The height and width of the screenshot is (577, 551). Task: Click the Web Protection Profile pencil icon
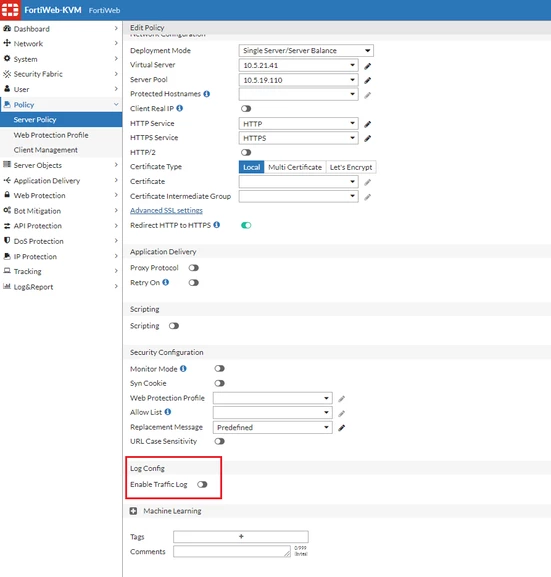342,399
